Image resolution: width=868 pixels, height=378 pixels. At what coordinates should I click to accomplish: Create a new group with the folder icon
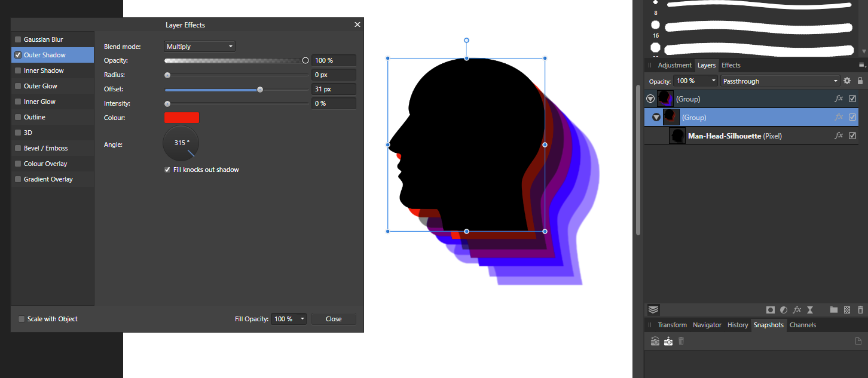[x=834, y=309]
